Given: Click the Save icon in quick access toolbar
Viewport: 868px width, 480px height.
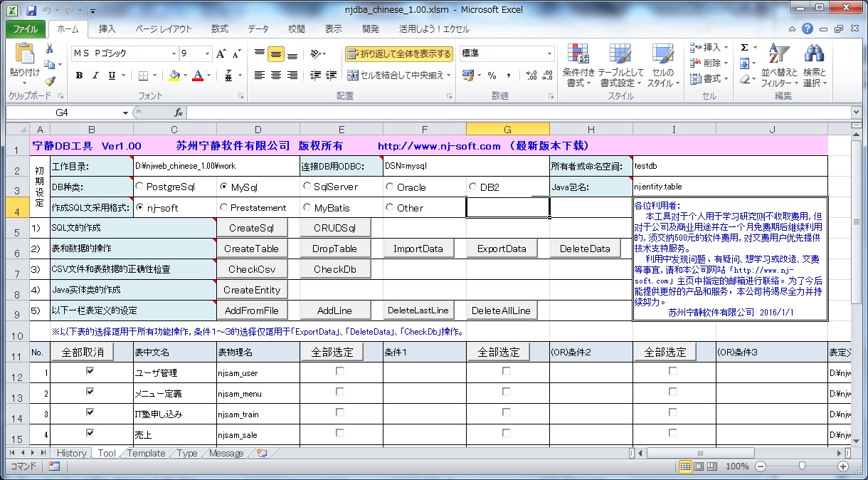Looking at the screenshot, I should point(31,11).
